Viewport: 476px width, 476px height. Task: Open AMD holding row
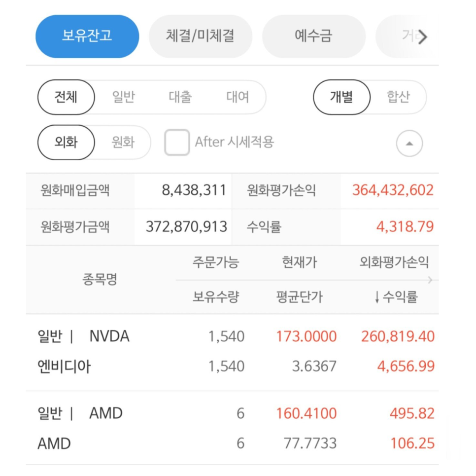232,428
